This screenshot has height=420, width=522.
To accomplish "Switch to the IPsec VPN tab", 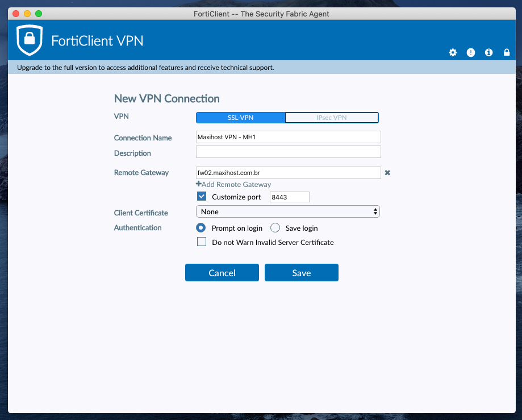I will tap(332, 118).
